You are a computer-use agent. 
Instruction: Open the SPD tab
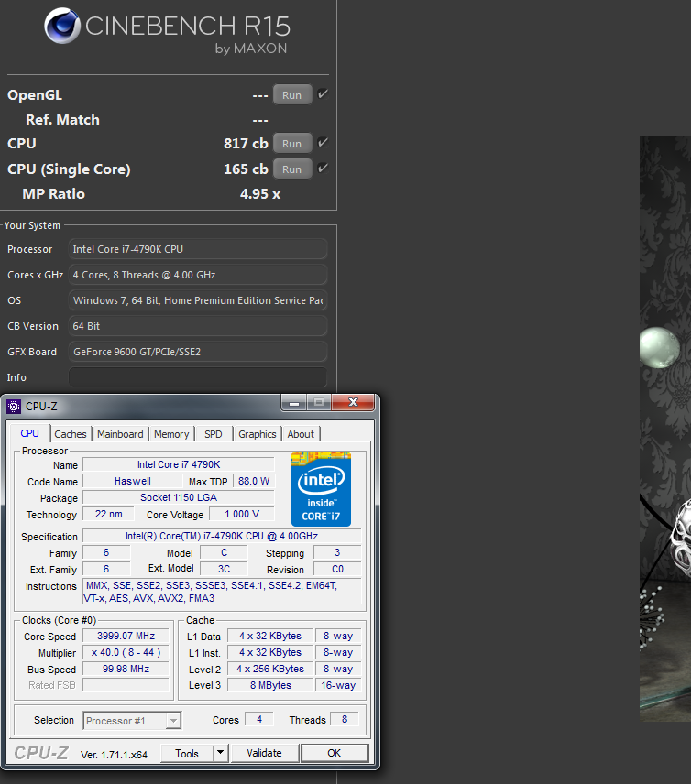pyautogui.click(x=214, y=434)
